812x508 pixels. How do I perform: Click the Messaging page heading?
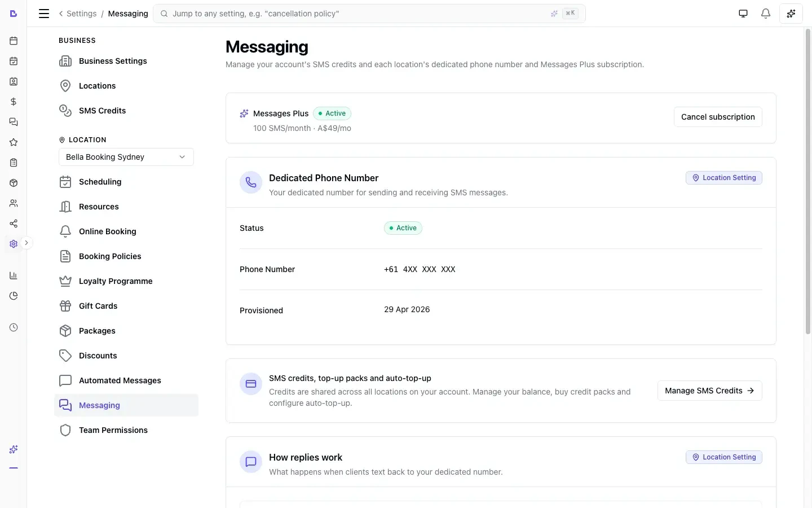(267, 47)
